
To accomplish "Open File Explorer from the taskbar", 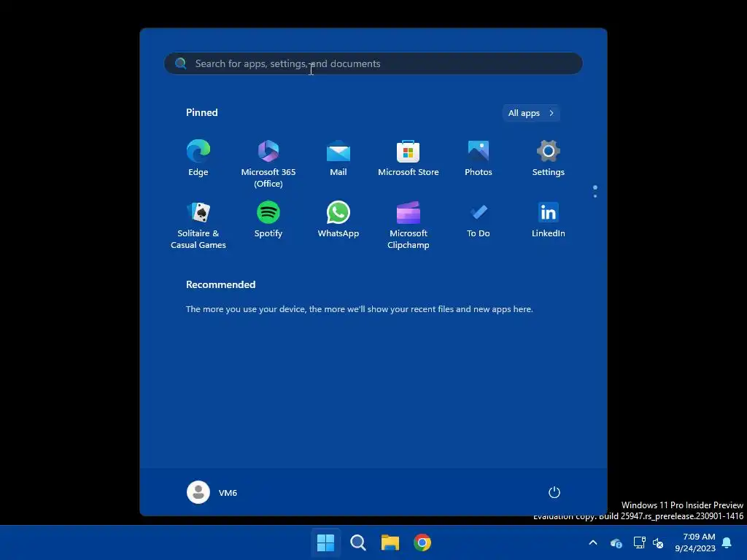I will tap(390, 542).
